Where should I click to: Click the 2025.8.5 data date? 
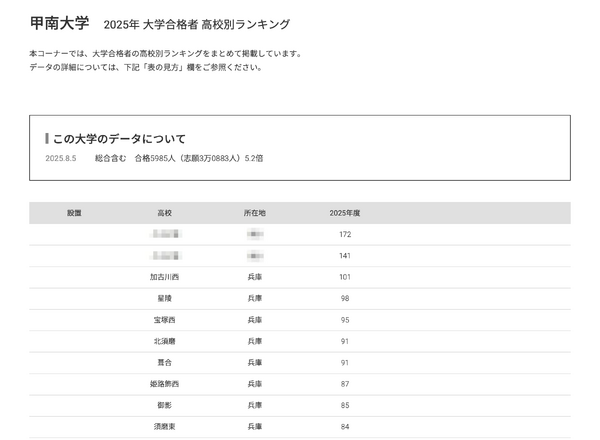60,159
